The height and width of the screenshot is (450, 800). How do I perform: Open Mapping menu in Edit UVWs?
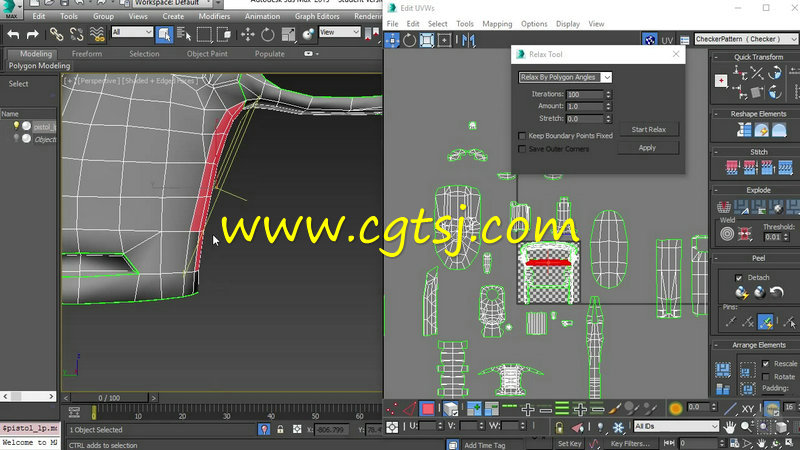(497, 24)
